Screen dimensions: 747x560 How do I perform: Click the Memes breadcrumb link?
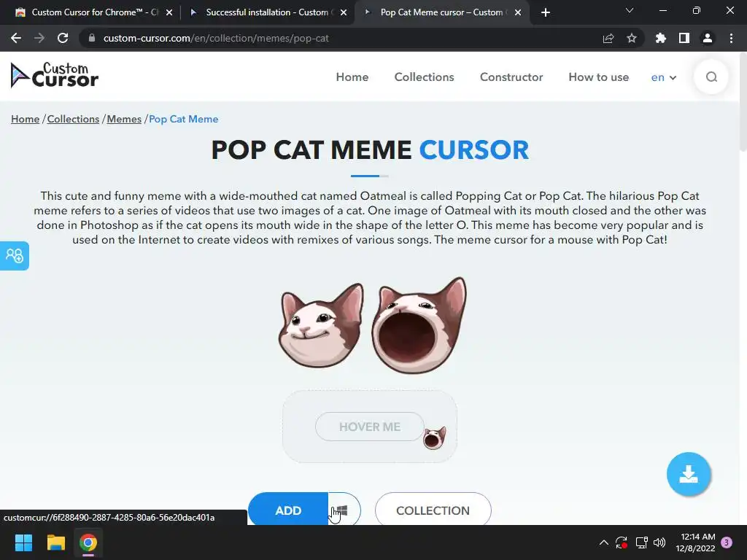point(124,119)
